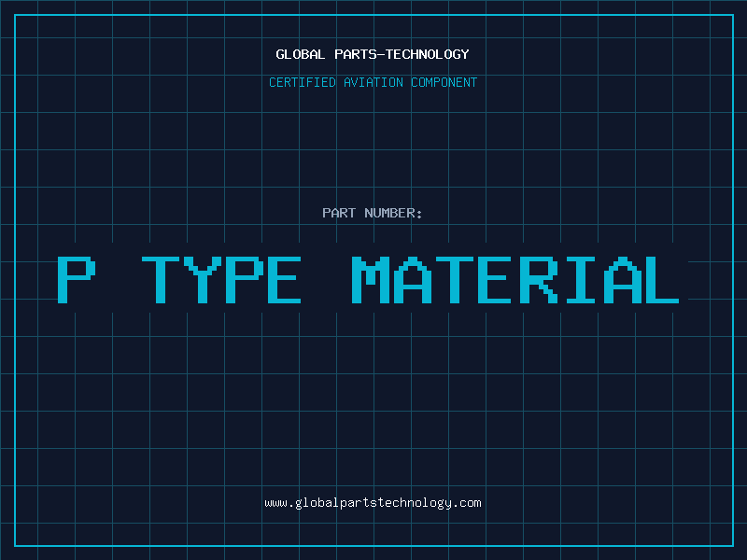The height and width of the screenshot is (560, 747).
Task: Click the website link www.globalpartstechnology.com
Action: (373, 503)
